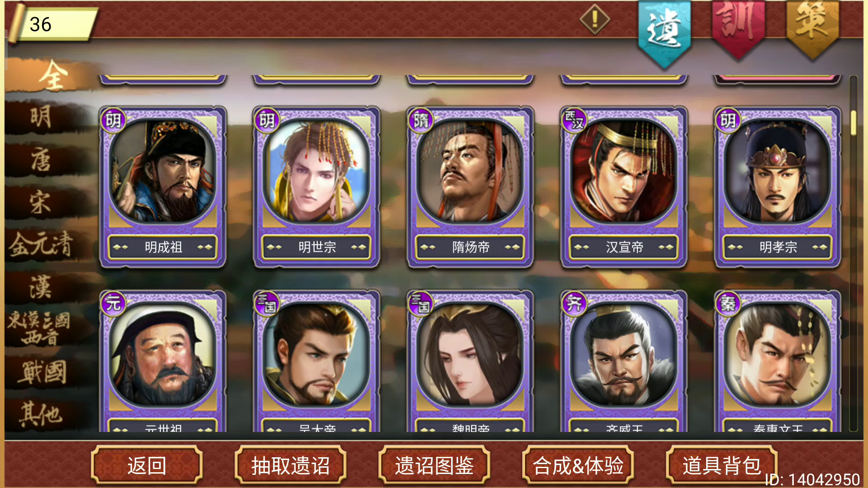
Task: Open the blue 遗 banner icon
Action: click(x=664, y=33)
